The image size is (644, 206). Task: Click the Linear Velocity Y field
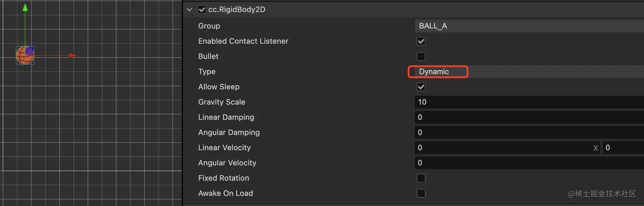[623, 148]
